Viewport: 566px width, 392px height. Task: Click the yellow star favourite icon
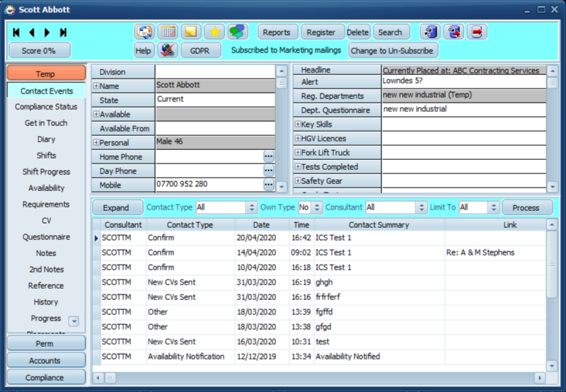point(214,32)
